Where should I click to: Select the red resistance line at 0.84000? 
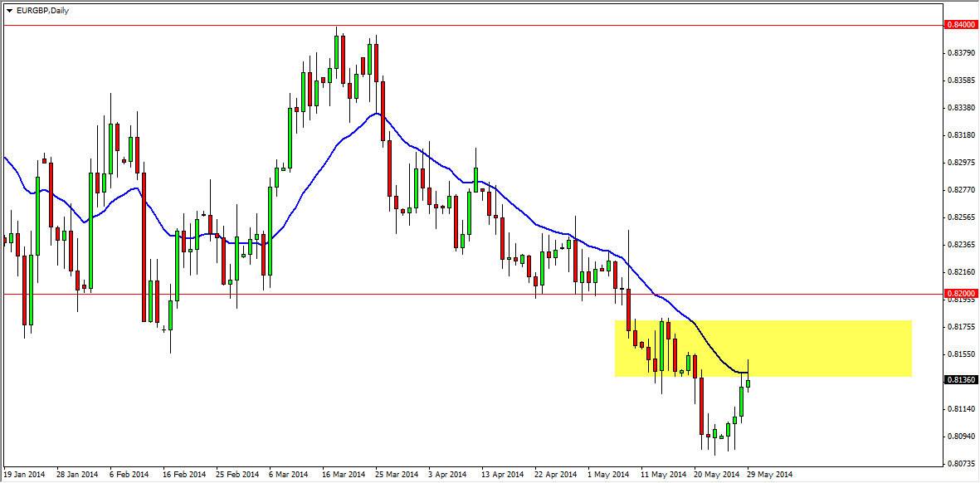tap(498, 26)
